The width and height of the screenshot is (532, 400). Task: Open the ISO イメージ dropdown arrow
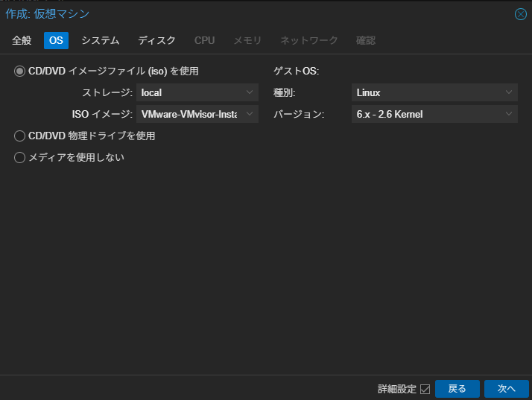click(x=250, y=114)
